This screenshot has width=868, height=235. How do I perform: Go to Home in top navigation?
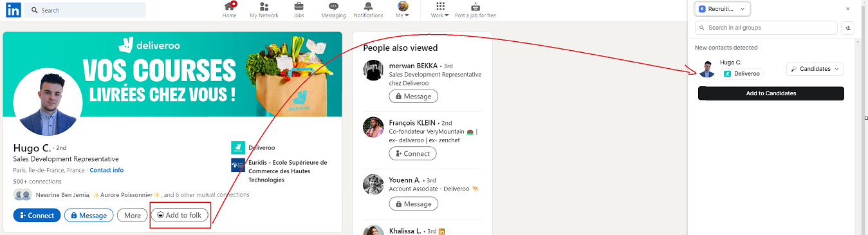(x=230, y=10)
